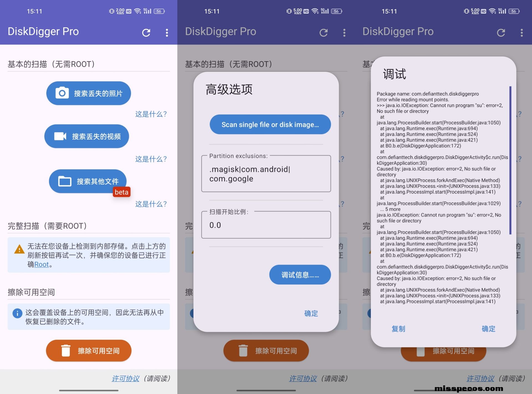This screenshot has width=532, height=394.
Task: Tap vibrate mode icon on left status bar
Action: coord(111,11)
